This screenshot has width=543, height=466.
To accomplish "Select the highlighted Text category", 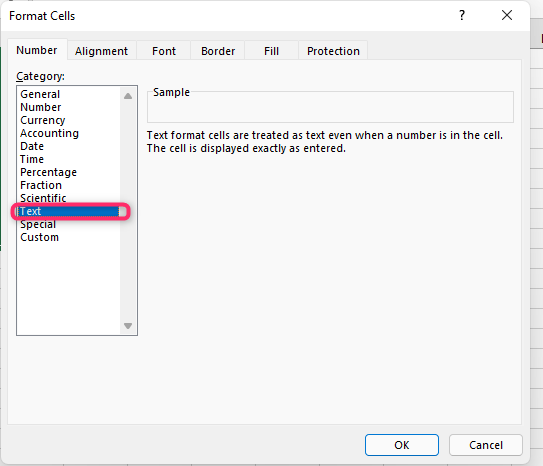I will (69, 211).
